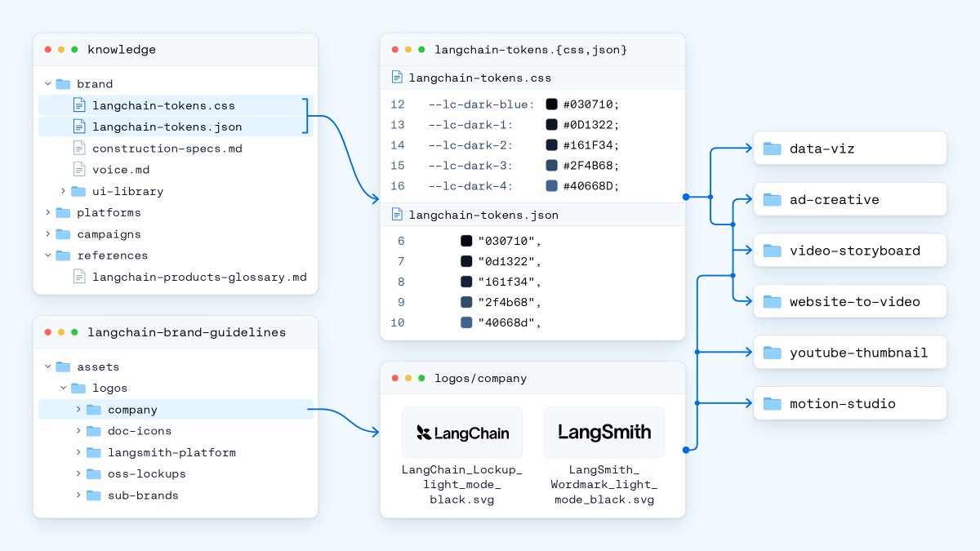The height and width of the screenshot is (551, 980).
Task: Expand the oss-lockups folder chevron
Action: [78, 473]
